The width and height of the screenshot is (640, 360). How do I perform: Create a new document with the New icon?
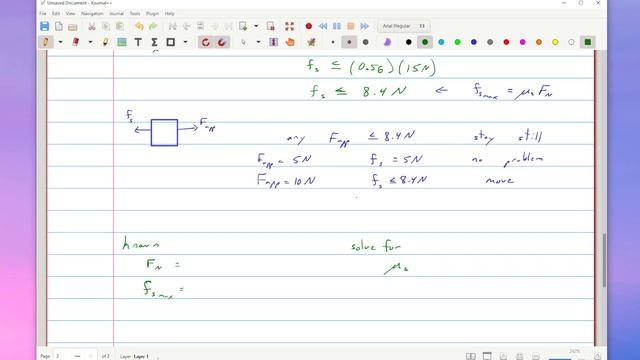59,26
